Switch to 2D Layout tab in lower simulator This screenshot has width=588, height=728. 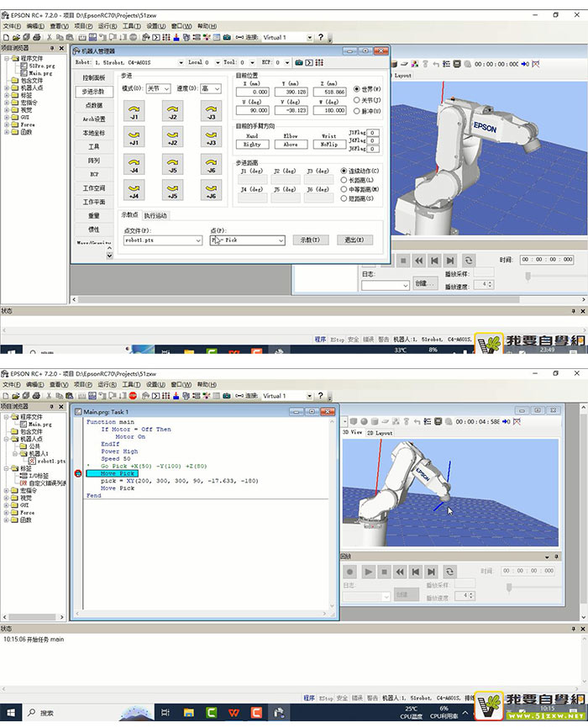coord(380,433)
